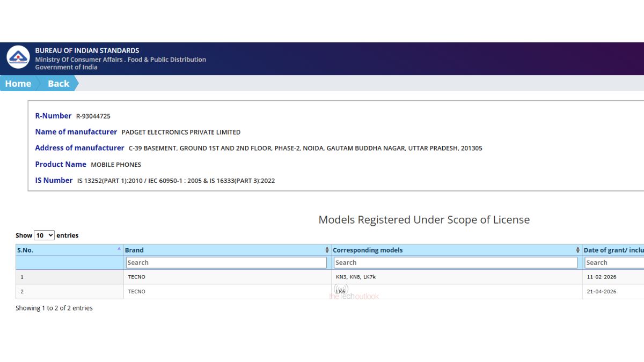Image resolution: width=644 pixels, height=362 pixels.
Task: Click TECNO brand in row 1
Action: point(228,277)
